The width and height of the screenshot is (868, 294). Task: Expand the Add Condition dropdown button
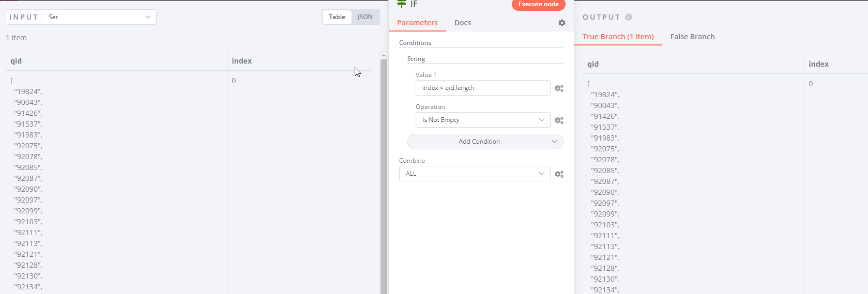[x=485, y=142]
